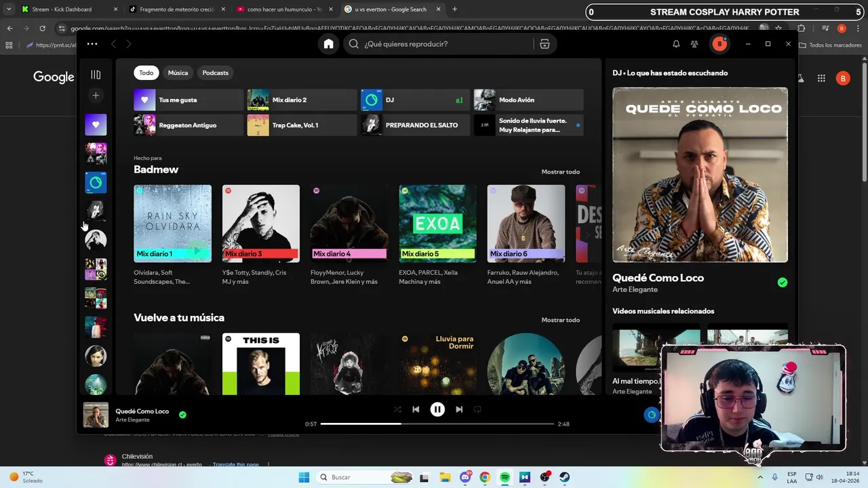Open This Is playlist cover
The width and height of the screenshot is (868, 488).
tap(260, 363)
